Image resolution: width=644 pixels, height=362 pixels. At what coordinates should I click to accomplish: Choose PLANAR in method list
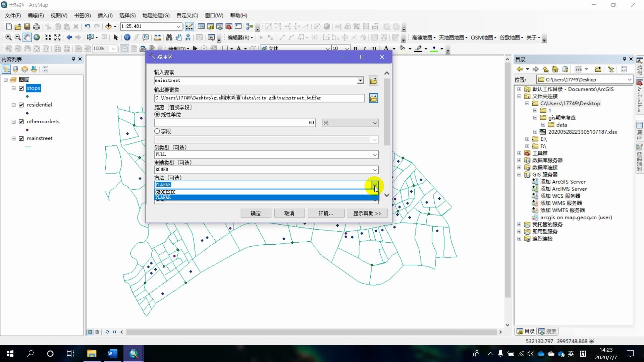click(266, 197)
